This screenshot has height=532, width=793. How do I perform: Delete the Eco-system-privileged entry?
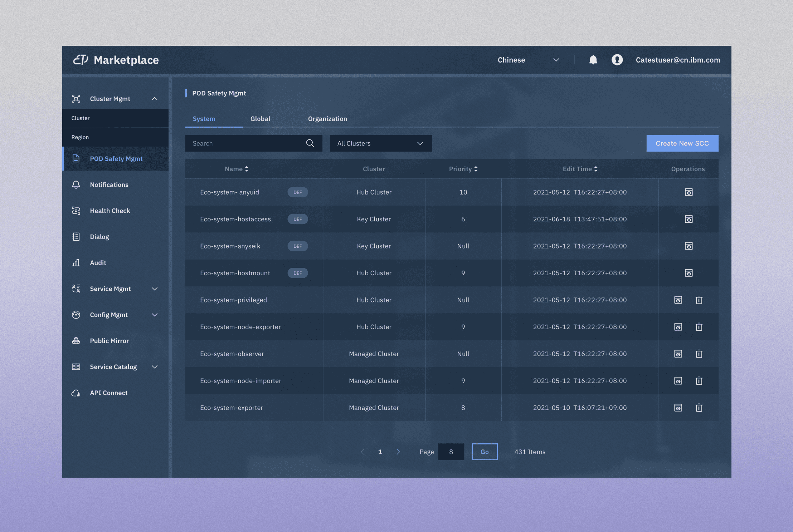point(699,300)
